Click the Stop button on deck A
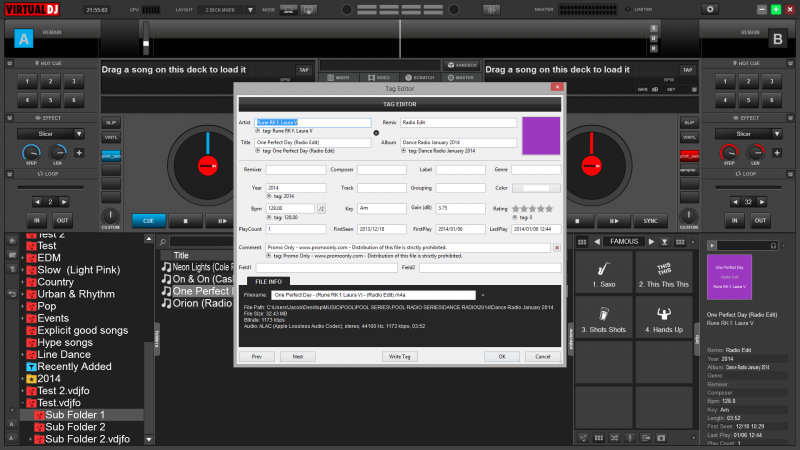 [186, 221]
